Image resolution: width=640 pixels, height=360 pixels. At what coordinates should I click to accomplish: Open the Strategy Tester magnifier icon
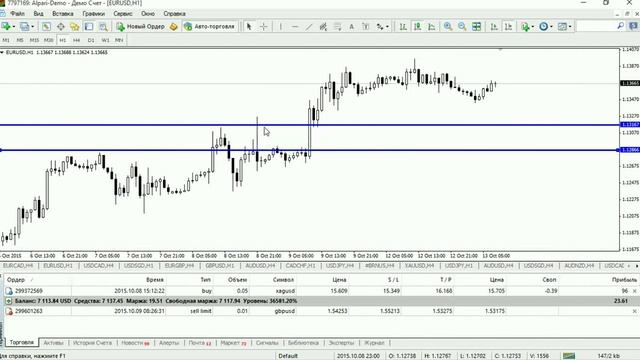point(103,27)
